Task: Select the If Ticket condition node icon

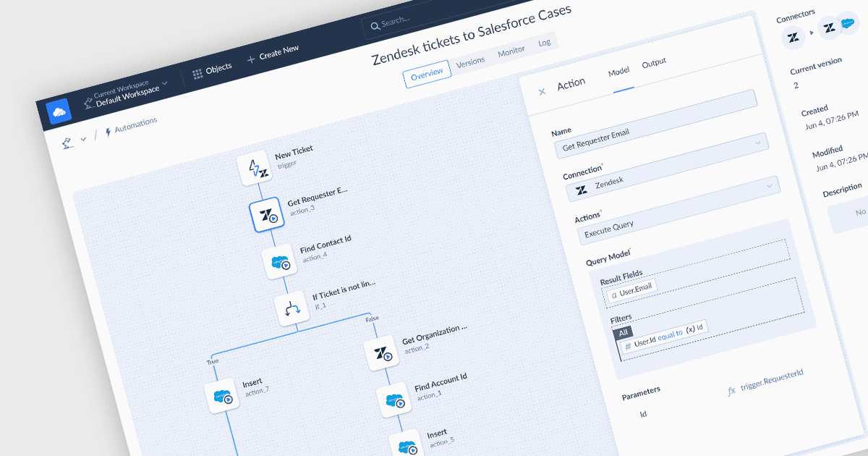Action: [x=293, y=310]
